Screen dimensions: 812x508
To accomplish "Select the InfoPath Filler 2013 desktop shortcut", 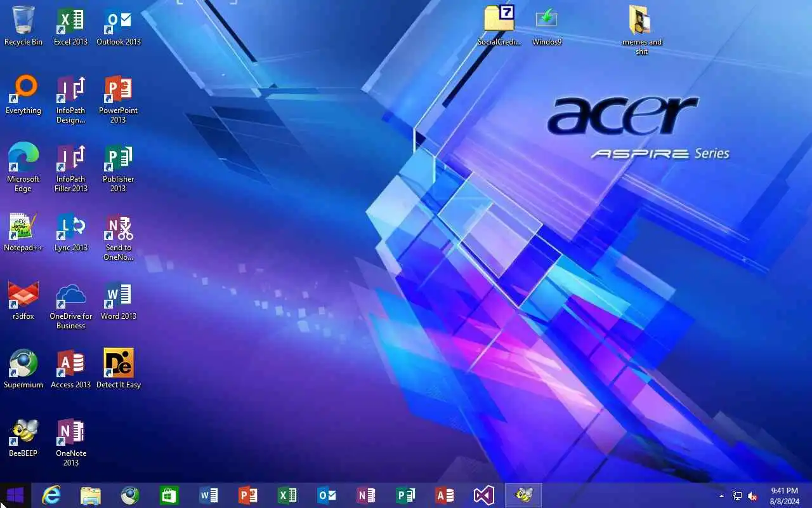I will 71,168.
